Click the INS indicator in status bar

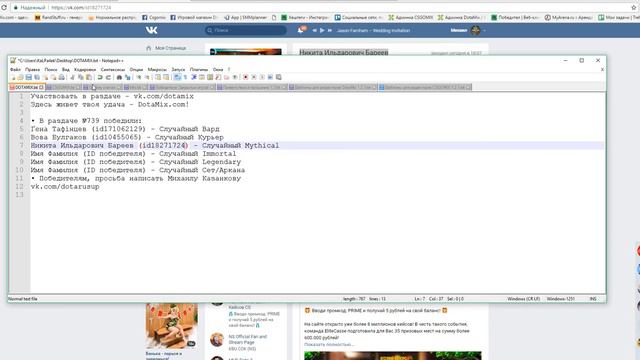pyautogui.click(x=593, y=299)
